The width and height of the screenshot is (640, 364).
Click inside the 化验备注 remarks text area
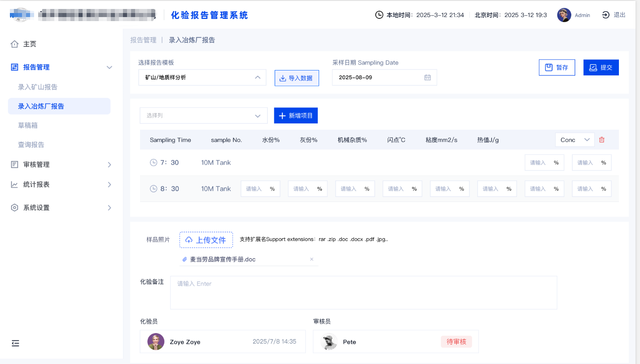[363, 292]
